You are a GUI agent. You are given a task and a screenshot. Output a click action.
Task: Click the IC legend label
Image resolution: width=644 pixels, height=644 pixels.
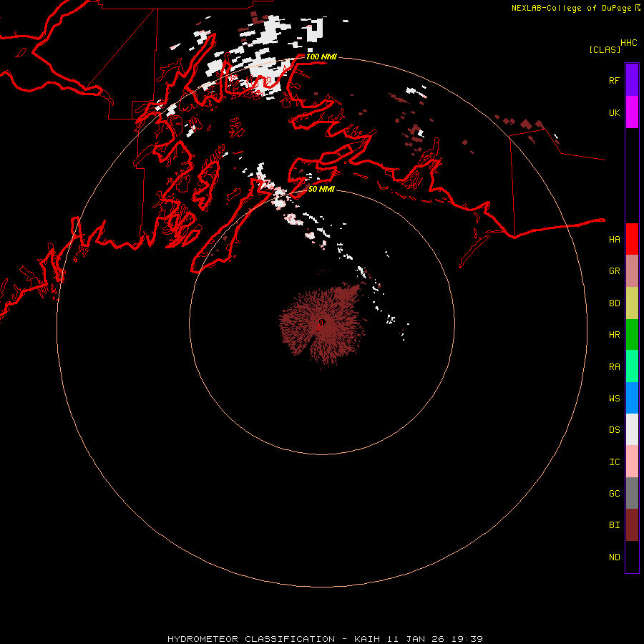tap(614, 462)
